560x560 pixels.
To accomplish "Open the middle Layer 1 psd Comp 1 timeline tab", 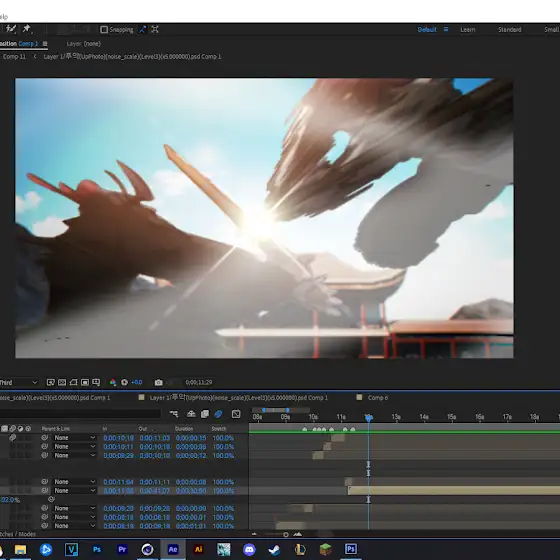I will click(x=239, y=398).
